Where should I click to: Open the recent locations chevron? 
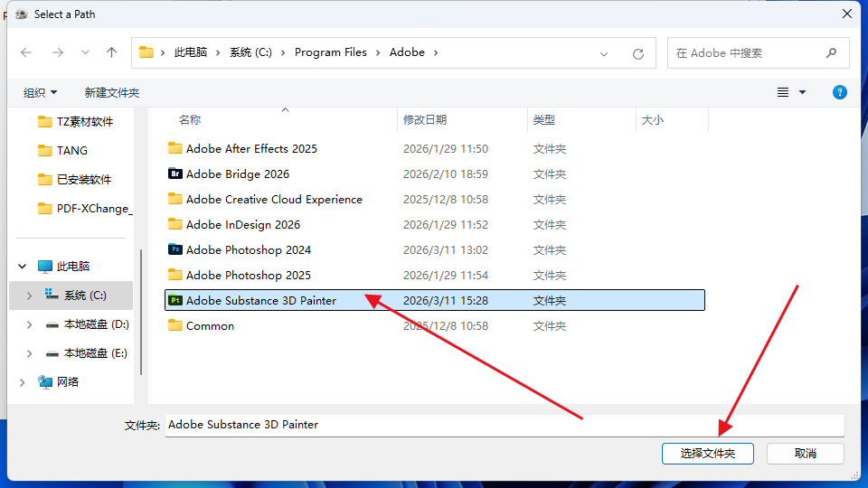(x=85, y=52)
